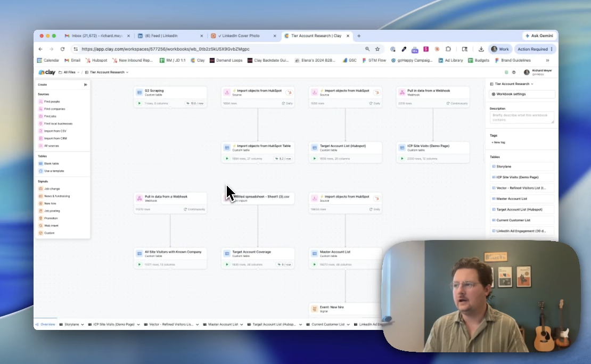Add the Web intent signal

51,226
